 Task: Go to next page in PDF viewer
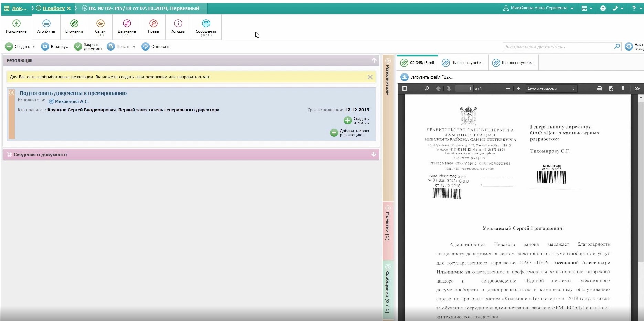tap(449, 89)
